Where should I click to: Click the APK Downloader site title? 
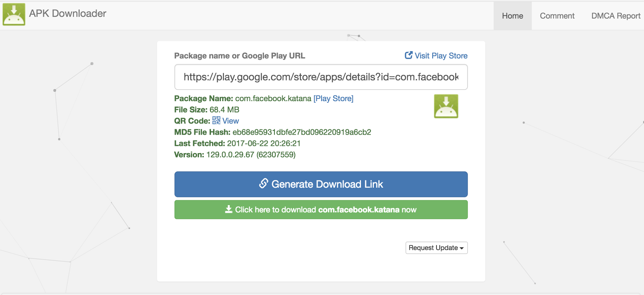click(68, 13)
